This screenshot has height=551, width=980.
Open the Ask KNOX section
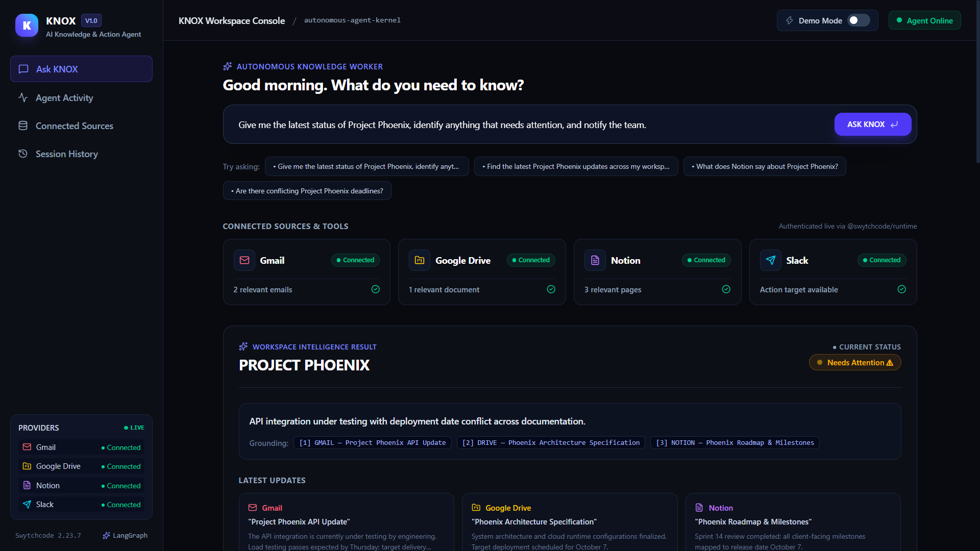(x=81, y=69)
